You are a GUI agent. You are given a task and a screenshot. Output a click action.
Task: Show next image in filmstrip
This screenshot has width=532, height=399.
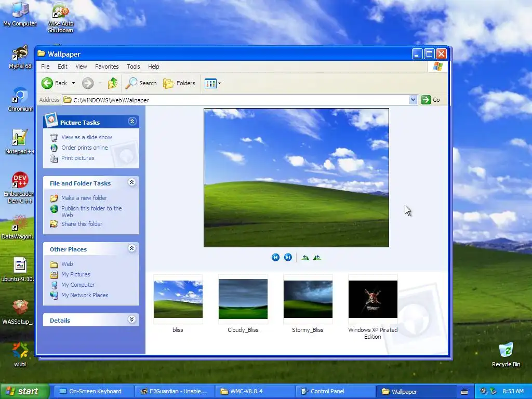288,258
